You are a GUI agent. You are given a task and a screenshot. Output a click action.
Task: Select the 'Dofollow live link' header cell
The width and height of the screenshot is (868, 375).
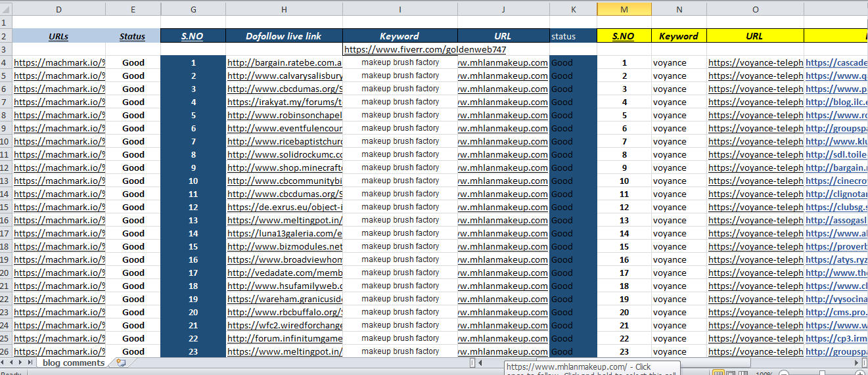(284, 36)
